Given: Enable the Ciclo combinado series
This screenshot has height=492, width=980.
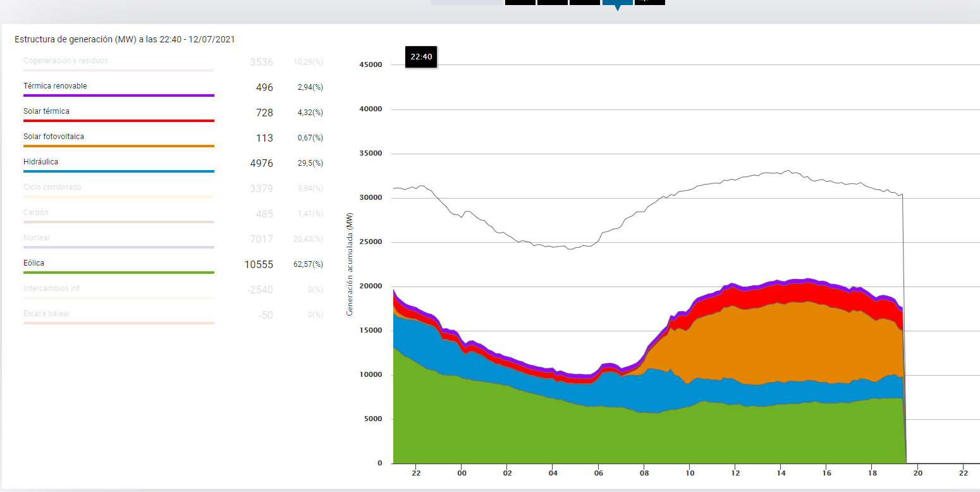Looking at the screenshot, I should point(52,187).
